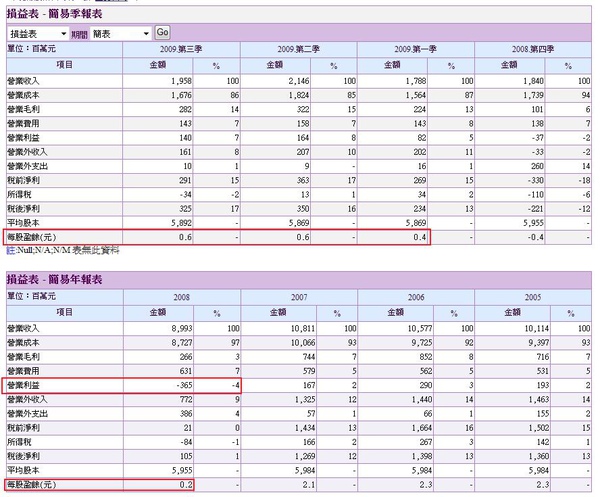Screen dimensions: 600x497
Task: Click quarterly revenue value 1,788
Action: (x=416, y=81)
